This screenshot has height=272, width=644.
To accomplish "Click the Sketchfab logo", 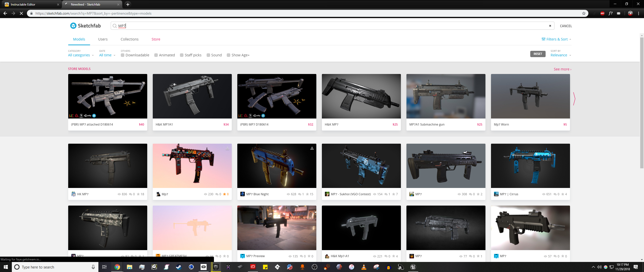I will point(86,26).
